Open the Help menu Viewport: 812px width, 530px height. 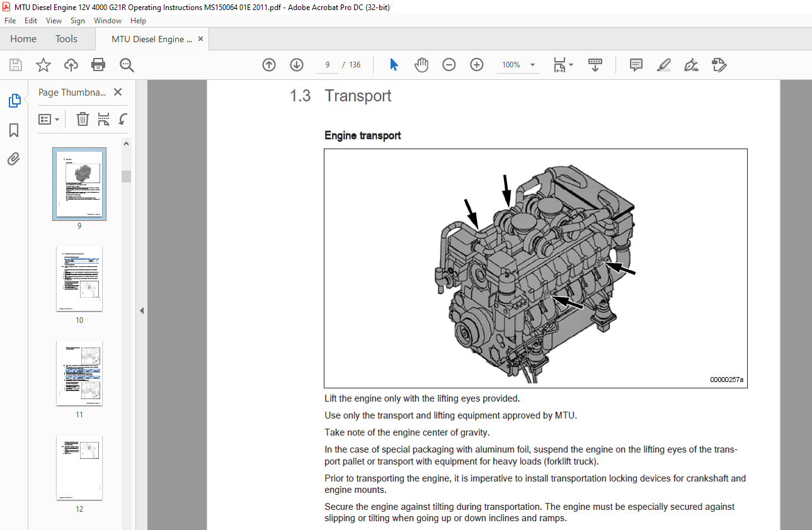pos(138,21)
